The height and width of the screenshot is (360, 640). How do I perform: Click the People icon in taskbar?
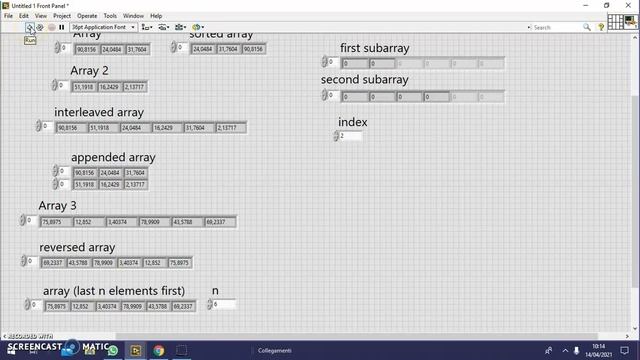click(x=549, y=350)
